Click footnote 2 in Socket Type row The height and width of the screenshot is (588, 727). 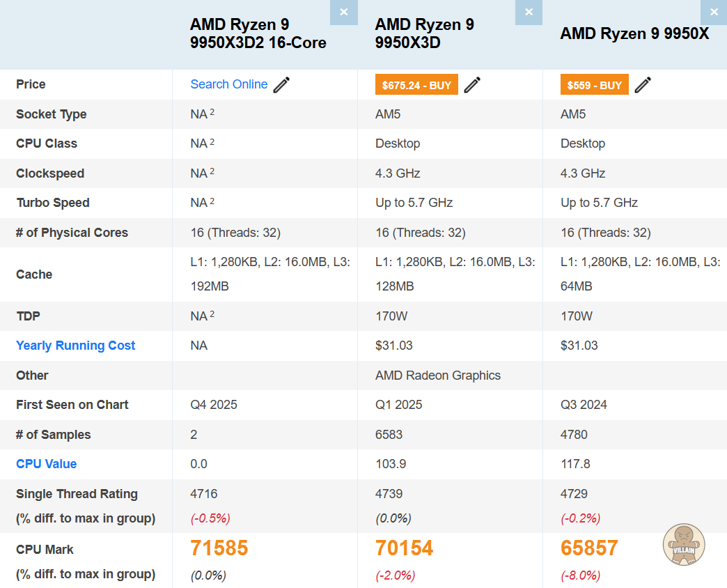[x=212, y=112]
